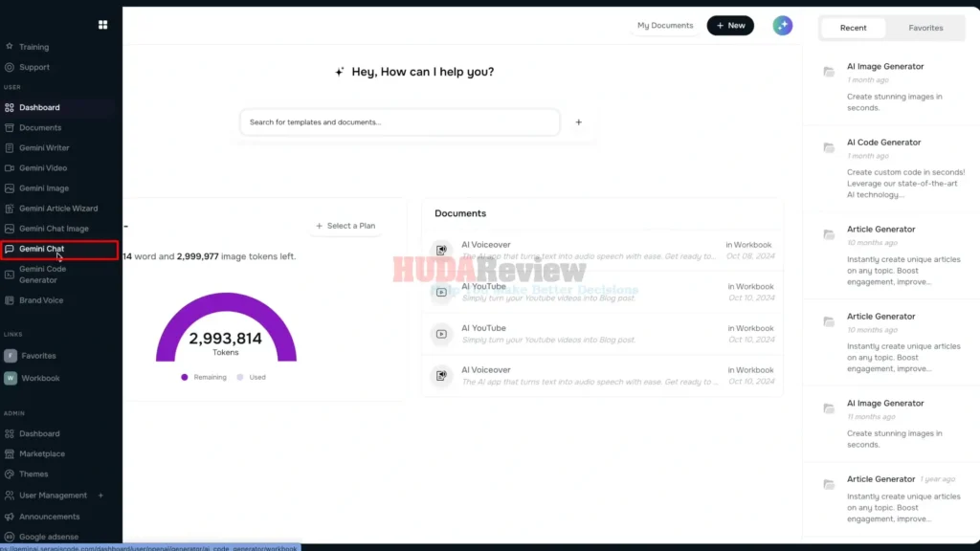Open Brand Voice
The width and height of the screenshot is (980, 551).
point(40,300)
